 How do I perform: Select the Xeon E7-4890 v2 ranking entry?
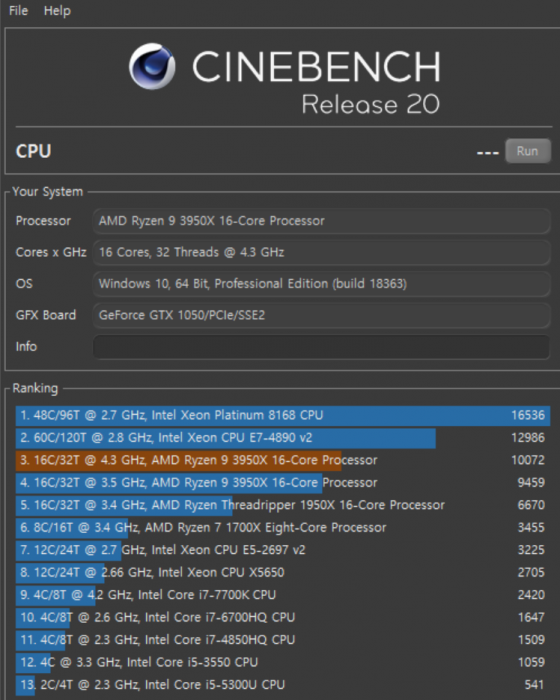pyautogui.click(x=283, y=438)
